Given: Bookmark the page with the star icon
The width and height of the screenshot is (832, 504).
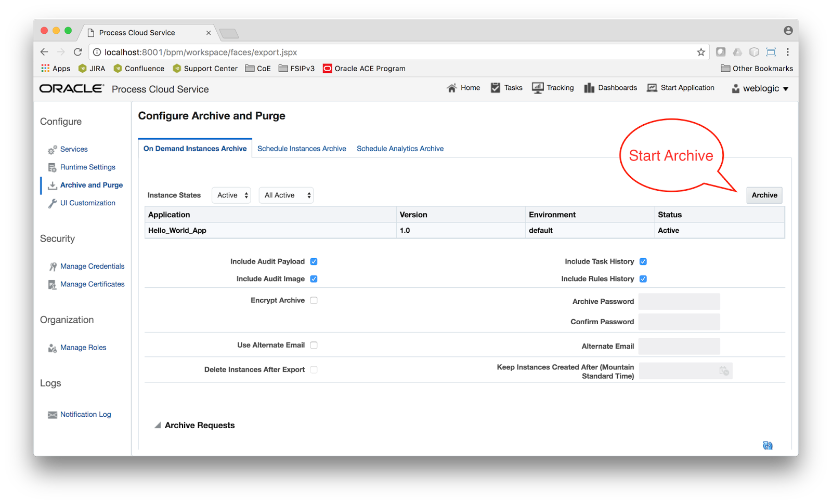Looking at the screenshot, I should [x=700, y=52].
